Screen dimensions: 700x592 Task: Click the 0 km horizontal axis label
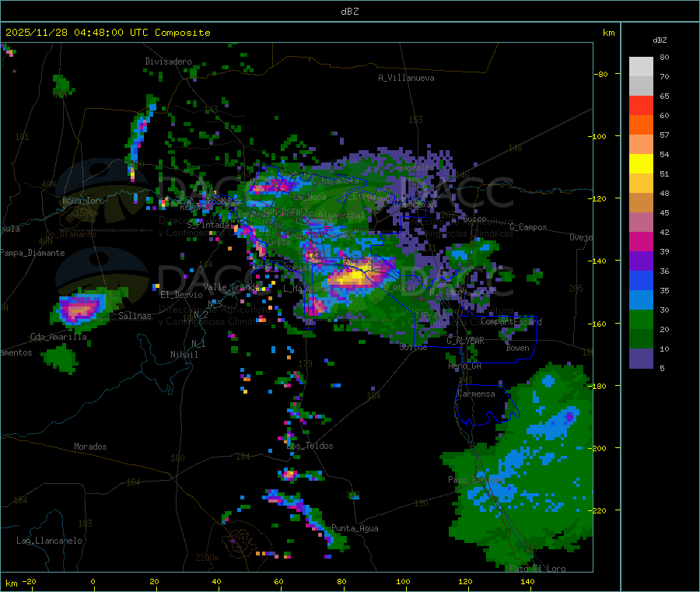point(93,581)
